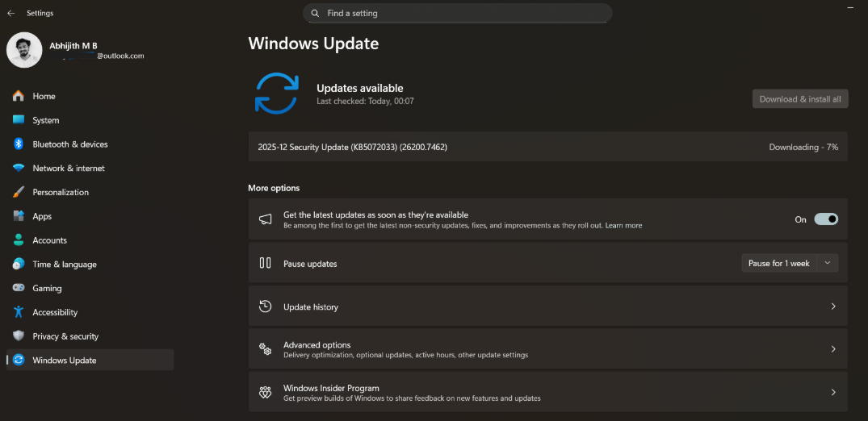This screenshot has height=421, width=868.
Task: Open Windows Insider Program chevron
Action: pos(833,393)
